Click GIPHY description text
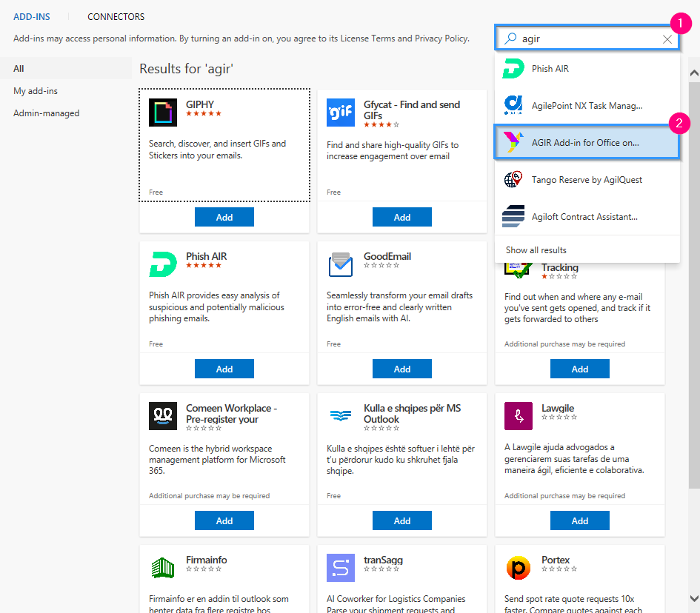The width and height of the screenshot is (700, 613). coord(218,150)
